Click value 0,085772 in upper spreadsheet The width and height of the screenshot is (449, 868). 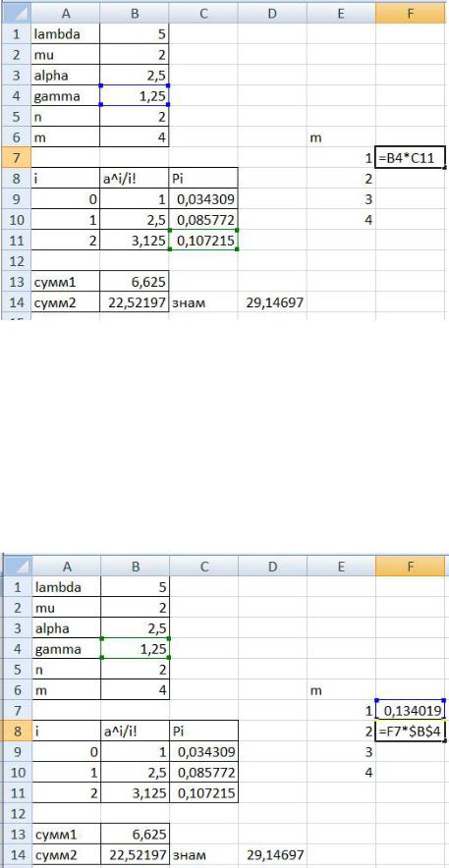[203, 220]
